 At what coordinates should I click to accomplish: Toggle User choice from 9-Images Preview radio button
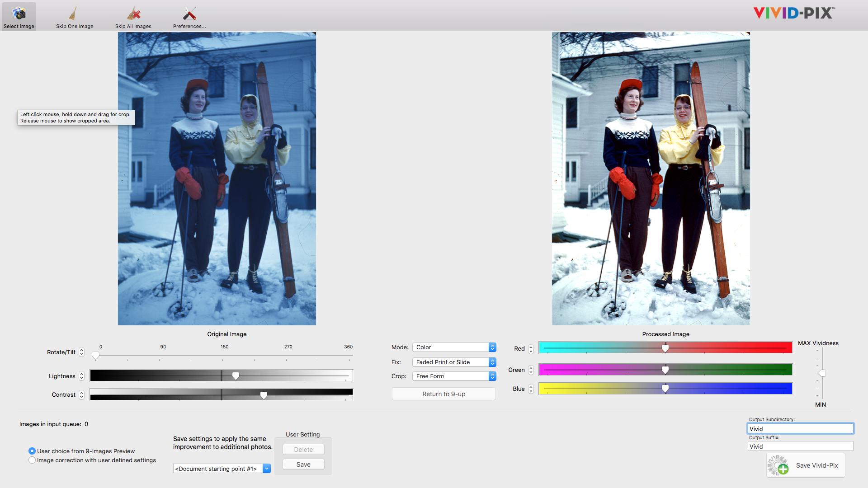pyautogui.click(x=32, y=451)
